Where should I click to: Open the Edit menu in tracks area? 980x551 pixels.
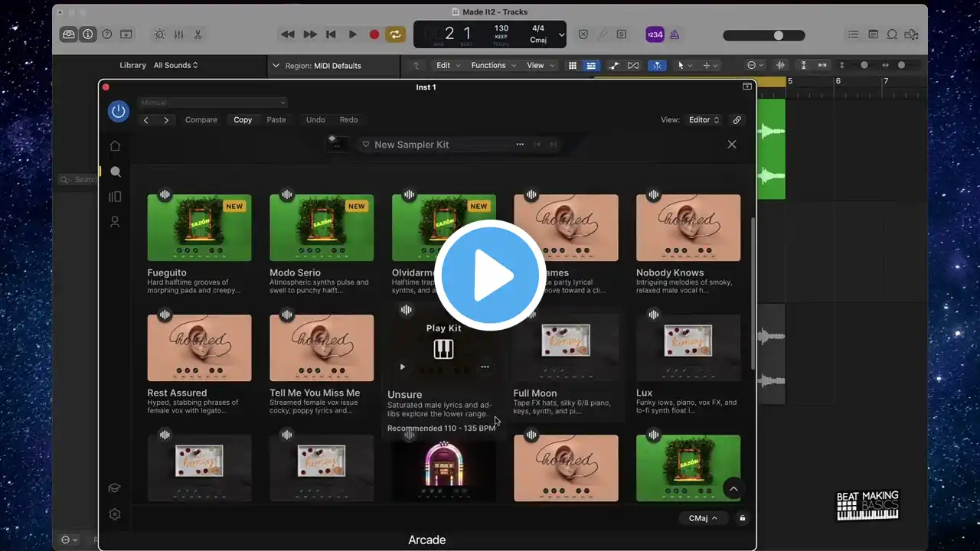(x=448, y=66)
